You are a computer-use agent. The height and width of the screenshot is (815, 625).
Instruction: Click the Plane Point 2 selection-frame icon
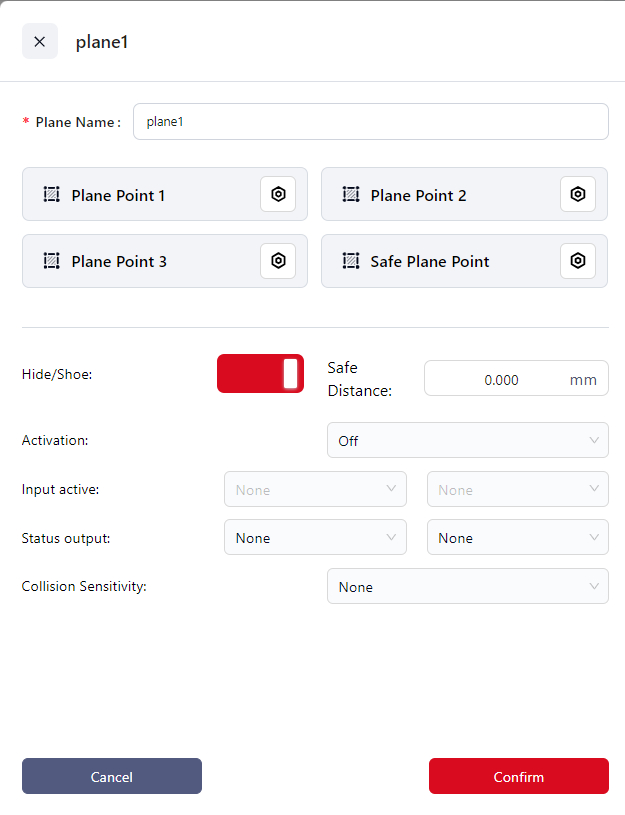[x=351, y=195]
